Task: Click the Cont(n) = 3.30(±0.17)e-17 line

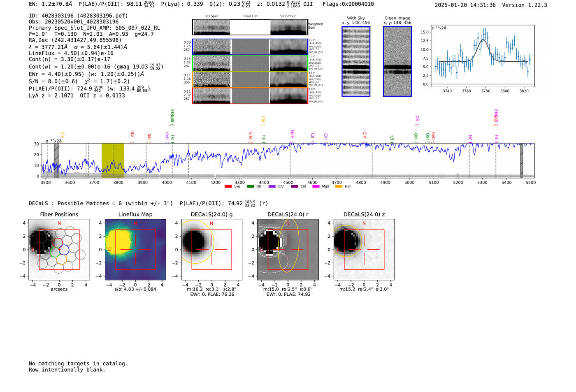Action: coord(70,59)
